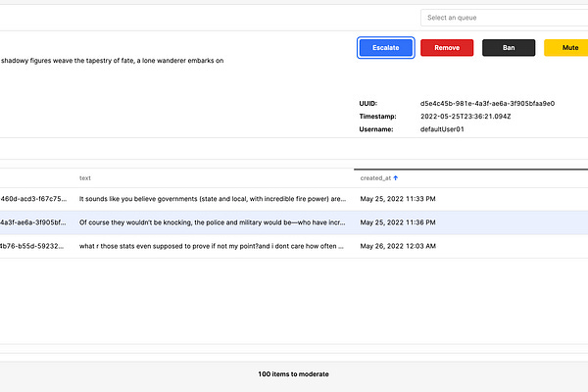This screenshot has width=588, height=392.
Task: Sort by the created_at ascending arrow
Action: tap(396, 177)
